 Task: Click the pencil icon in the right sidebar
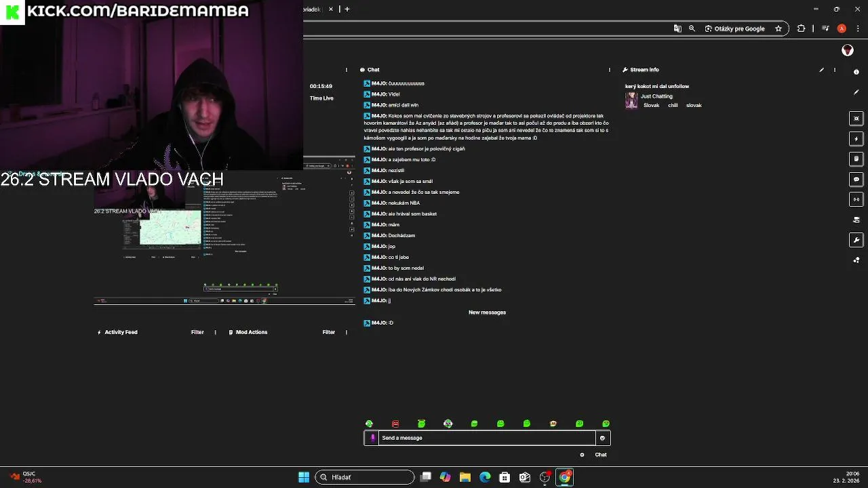coord(856,92)
